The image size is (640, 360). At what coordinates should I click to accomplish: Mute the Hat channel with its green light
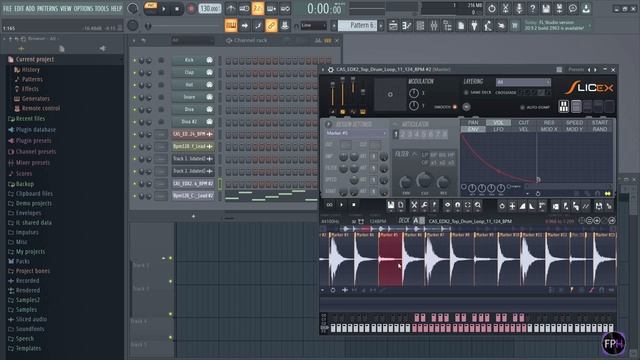[134, 85]
